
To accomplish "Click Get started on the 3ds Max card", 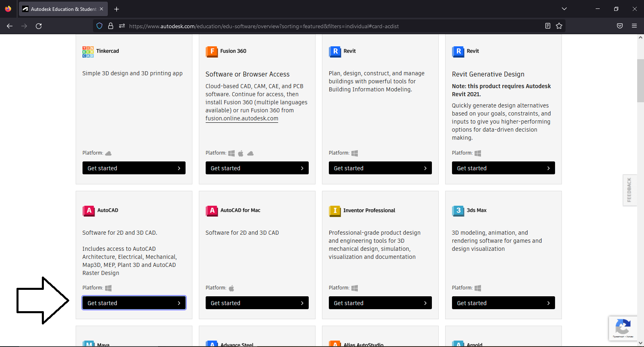I will pos(504,303).
